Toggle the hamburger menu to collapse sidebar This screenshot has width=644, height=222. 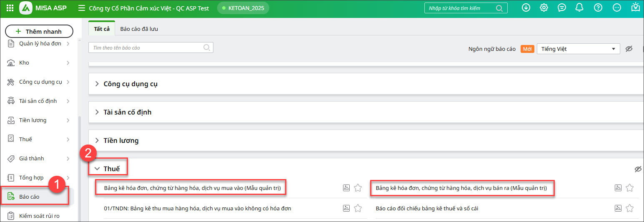[x=82, y=8]
